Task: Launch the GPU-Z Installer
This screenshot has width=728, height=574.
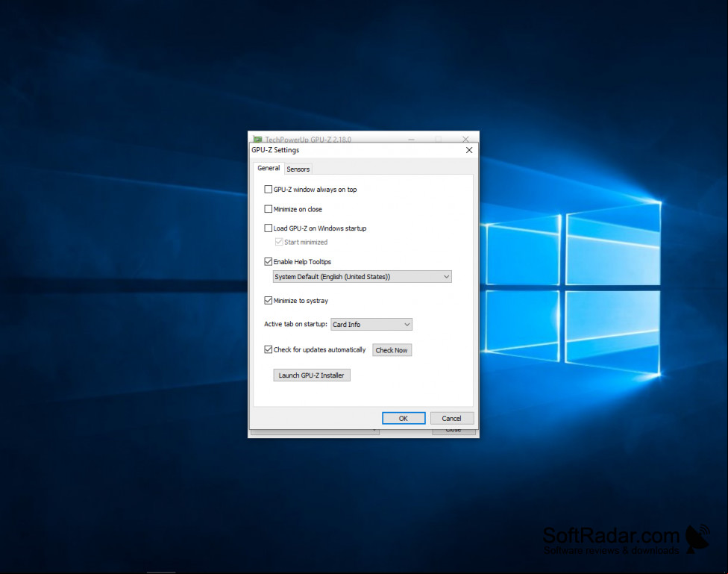Action: coord(312,375)
